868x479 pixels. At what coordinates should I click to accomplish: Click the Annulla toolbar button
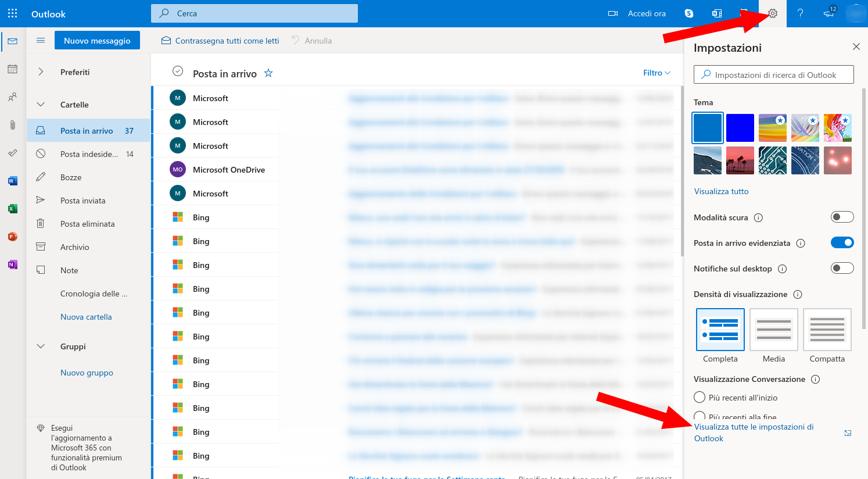coord(312,41)
